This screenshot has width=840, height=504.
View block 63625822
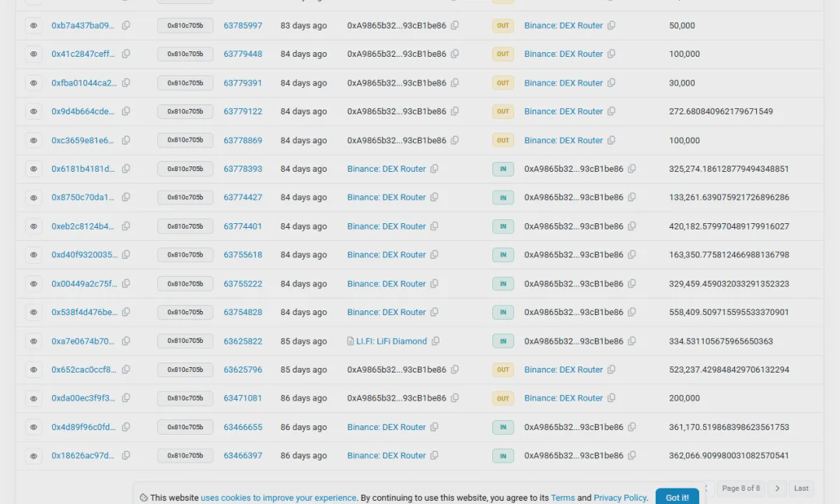pyautogui.click(x=243, y=341)
